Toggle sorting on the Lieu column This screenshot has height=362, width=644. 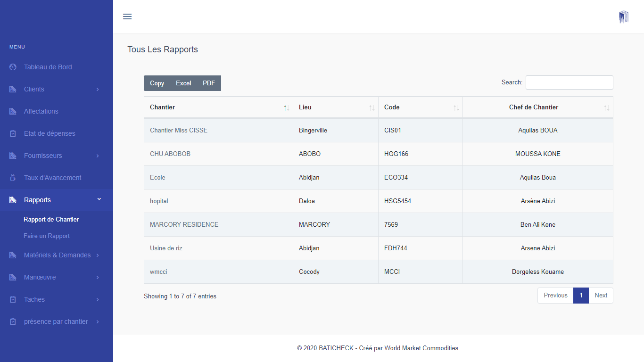coord(372,108)
